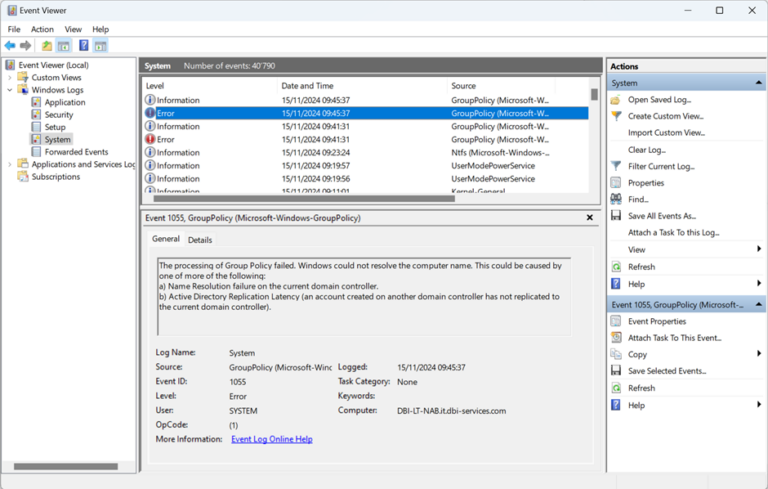Click the Find binoculars icon

click(x=616, y=199)
